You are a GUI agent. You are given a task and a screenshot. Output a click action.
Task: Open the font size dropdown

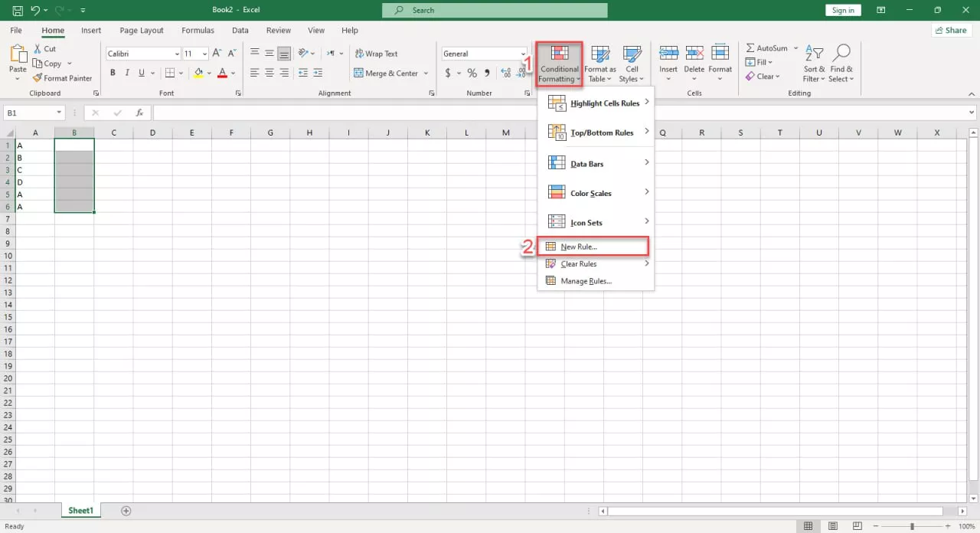[204, 54]
